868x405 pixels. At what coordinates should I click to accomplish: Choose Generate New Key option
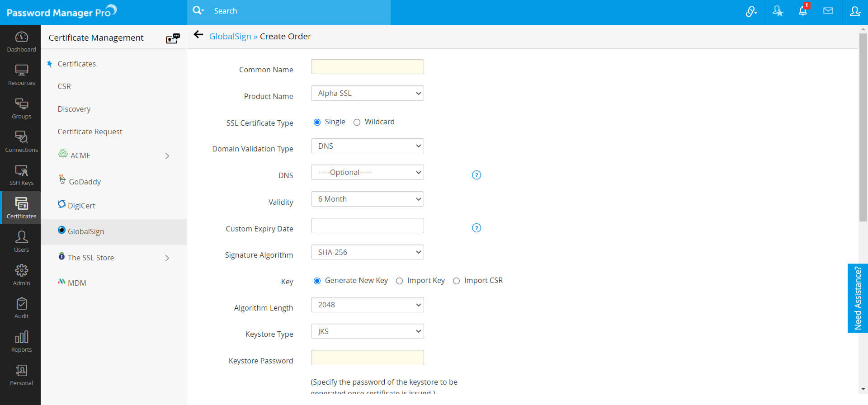click(317, 281)
